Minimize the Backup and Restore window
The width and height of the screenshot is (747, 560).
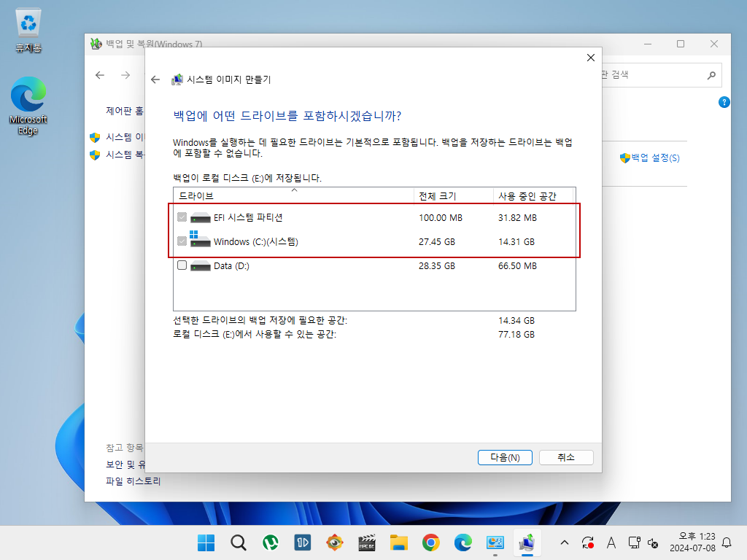[648, 44]
